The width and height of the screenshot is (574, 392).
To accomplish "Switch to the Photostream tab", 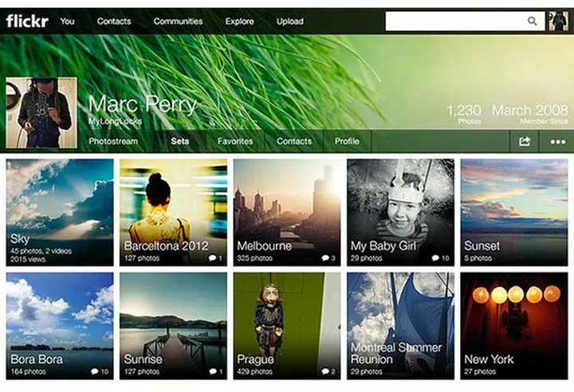I will [113, 142].
